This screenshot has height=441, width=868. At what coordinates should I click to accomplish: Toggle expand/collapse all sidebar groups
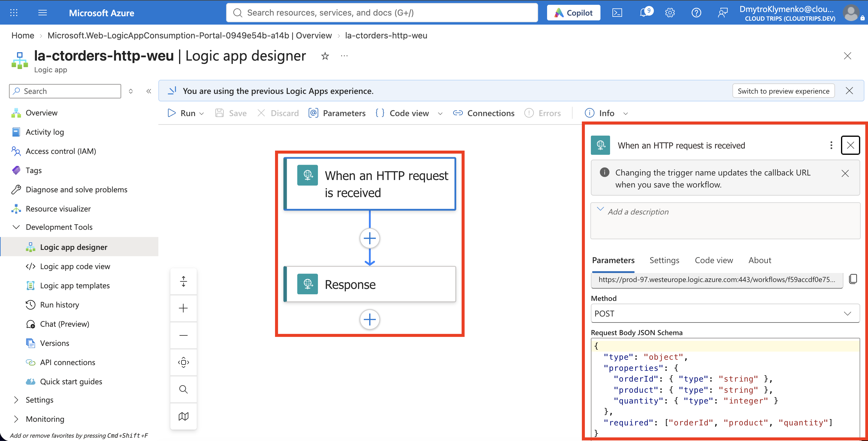click(131, 91)
